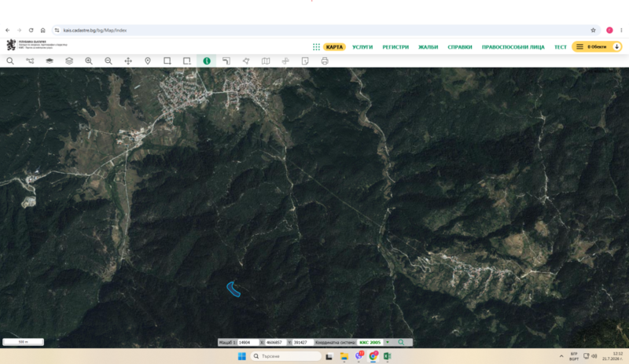
Task: Open Viber from the taskbar
Action: tap(359, 356)
